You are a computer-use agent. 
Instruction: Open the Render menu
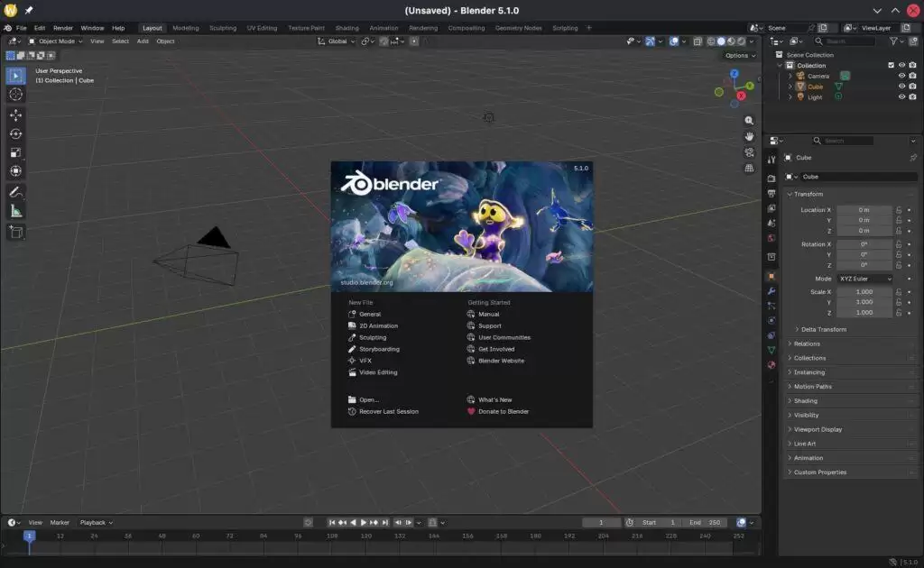62,27
